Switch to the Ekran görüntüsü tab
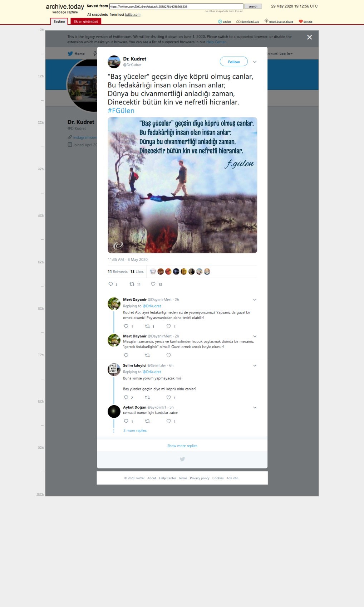Screen dimensions: 364x607 pyautogui.click(x=86, y=21)
